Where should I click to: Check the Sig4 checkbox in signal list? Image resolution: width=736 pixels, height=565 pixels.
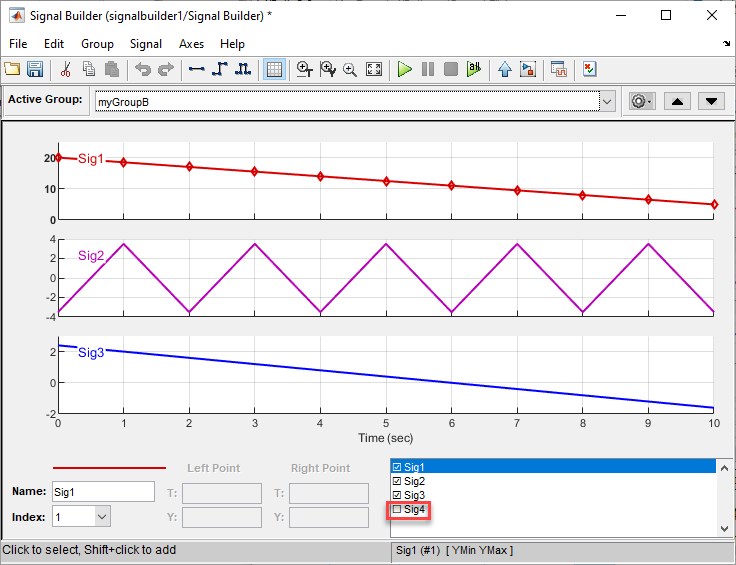point(397,509)
